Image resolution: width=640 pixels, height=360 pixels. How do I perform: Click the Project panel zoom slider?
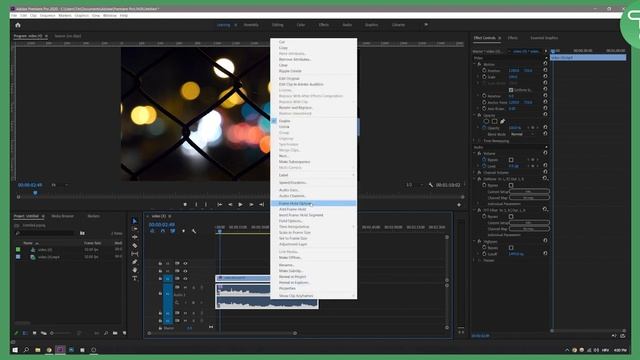point(61,333)
